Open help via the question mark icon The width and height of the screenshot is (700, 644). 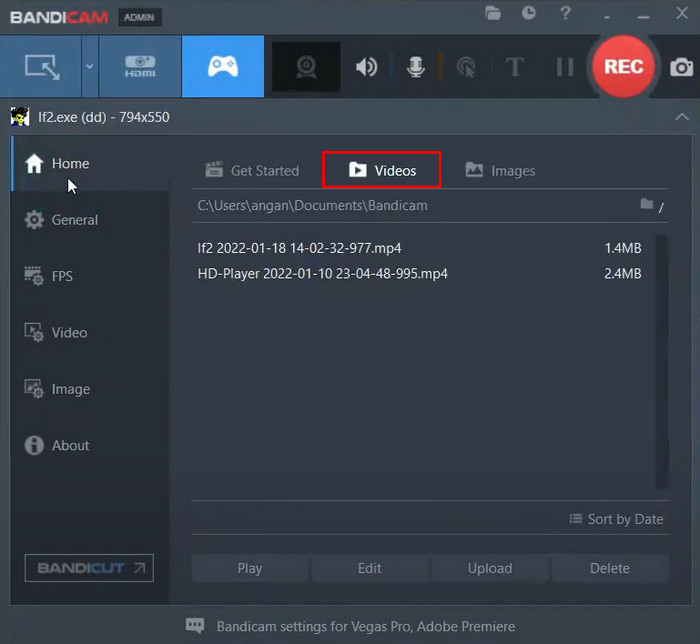[565, 13]
